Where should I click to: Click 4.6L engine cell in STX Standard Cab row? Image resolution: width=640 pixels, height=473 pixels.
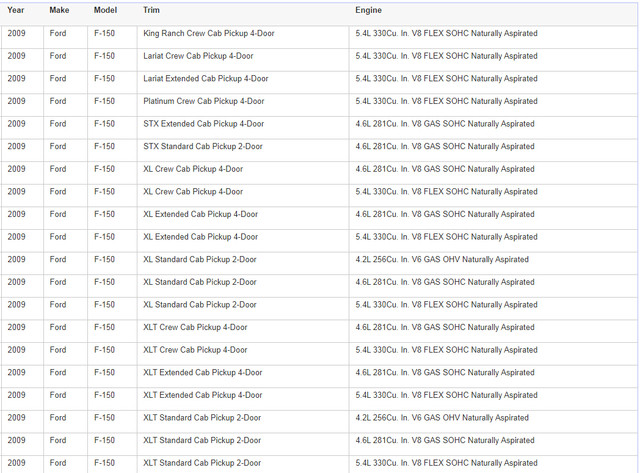click(x=444, y=146)
